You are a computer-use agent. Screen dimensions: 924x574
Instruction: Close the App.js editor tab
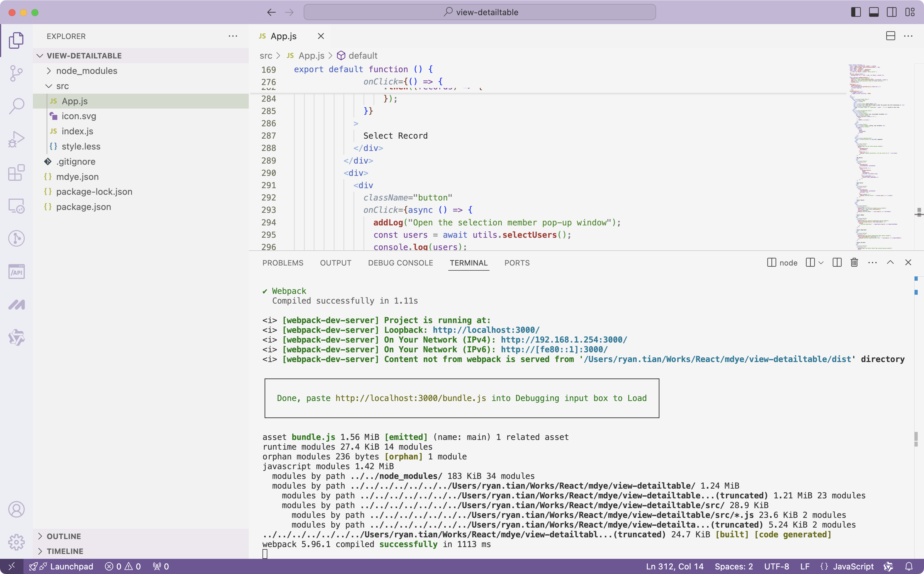coord(321,36)
